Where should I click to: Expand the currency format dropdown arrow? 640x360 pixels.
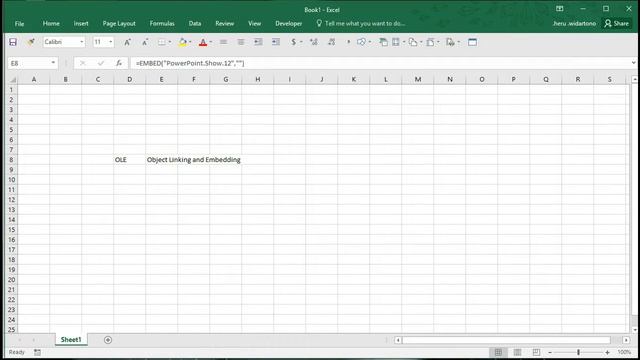coord(301,42)
